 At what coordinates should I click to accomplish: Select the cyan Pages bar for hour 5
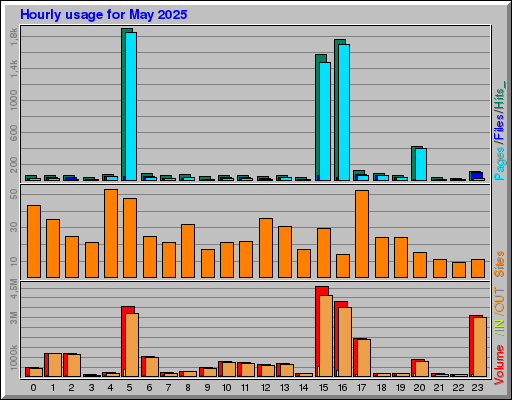(x=131, y=106)
